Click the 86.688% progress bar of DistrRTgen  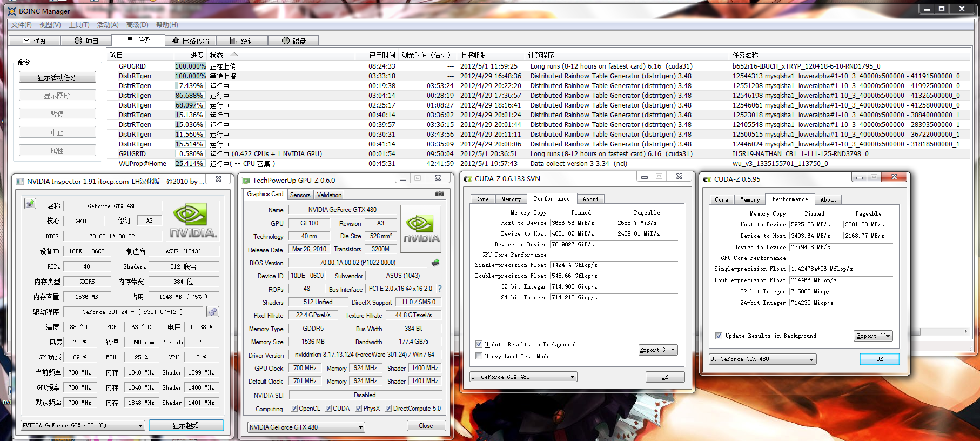click(190, 96)
